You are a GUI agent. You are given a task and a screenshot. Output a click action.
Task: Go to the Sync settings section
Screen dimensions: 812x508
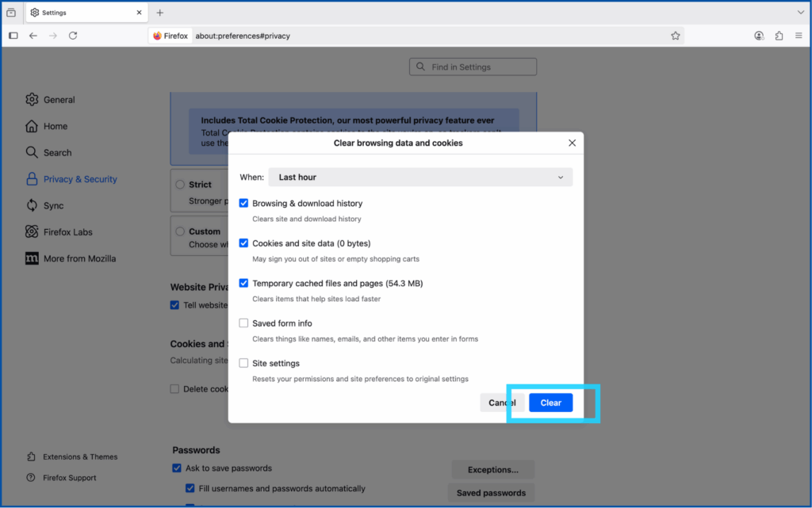(x=53, y=205)
